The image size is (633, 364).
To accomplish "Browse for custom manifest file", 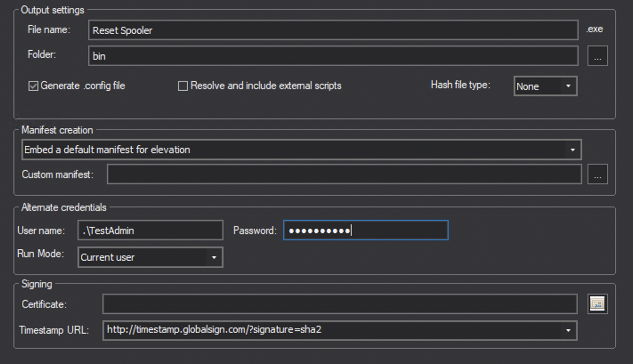I will point(597,174).
